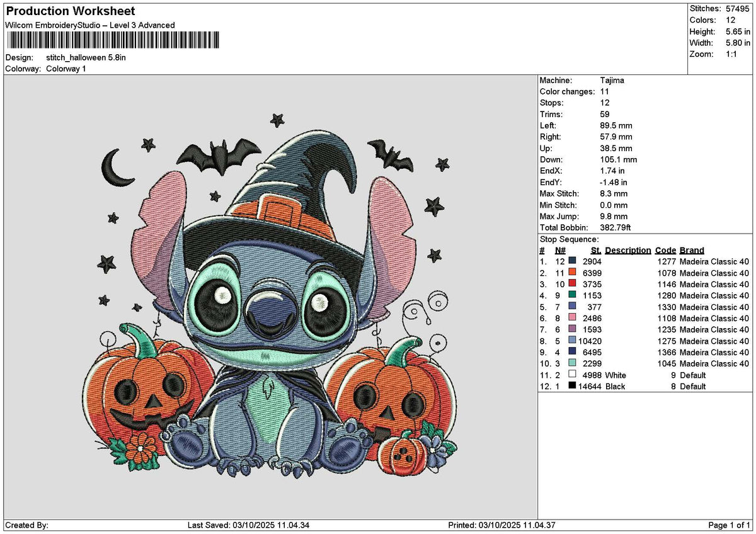Click the Stop Sequence section label
Viewport: 756px width, 534px height.
click(x=570, y=239)
